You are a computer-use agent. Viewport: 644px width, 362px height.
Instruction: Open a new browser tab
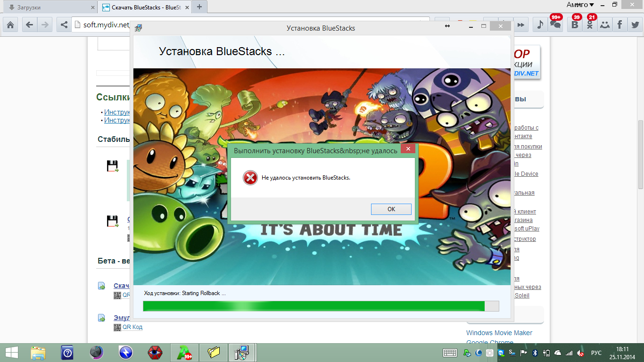point(199,7)
